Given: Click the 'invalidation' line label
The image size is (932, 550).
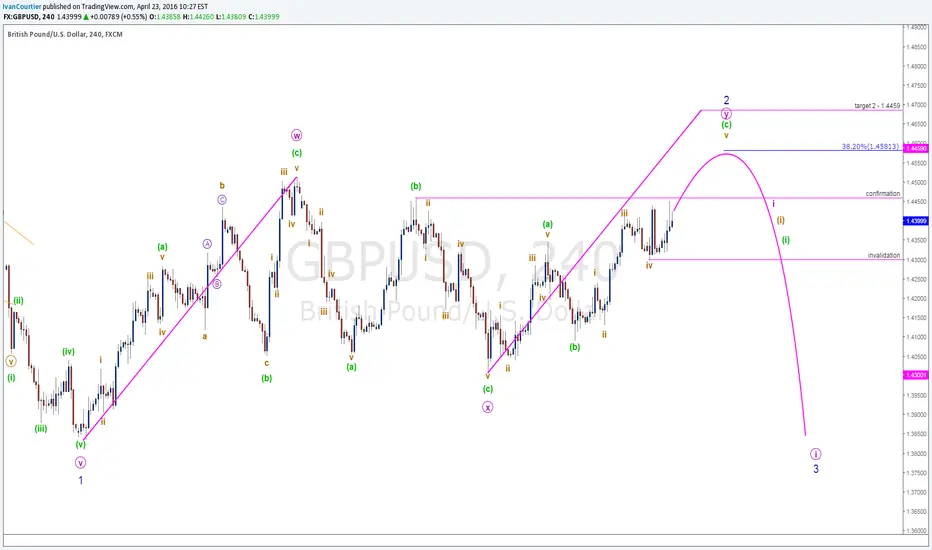Looking at the screenshot, I should [x=884, y=256].
